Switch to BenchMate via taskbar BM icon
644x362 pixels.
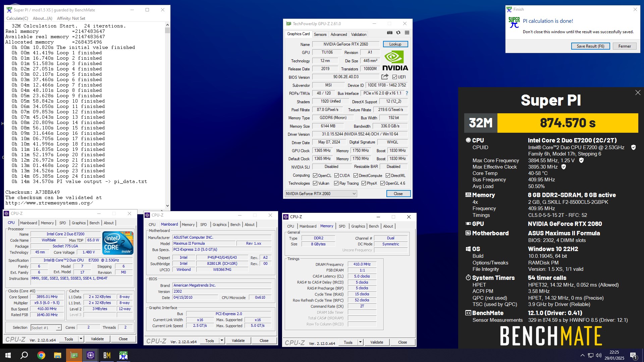pyautogui.click(x=107, y=355)
